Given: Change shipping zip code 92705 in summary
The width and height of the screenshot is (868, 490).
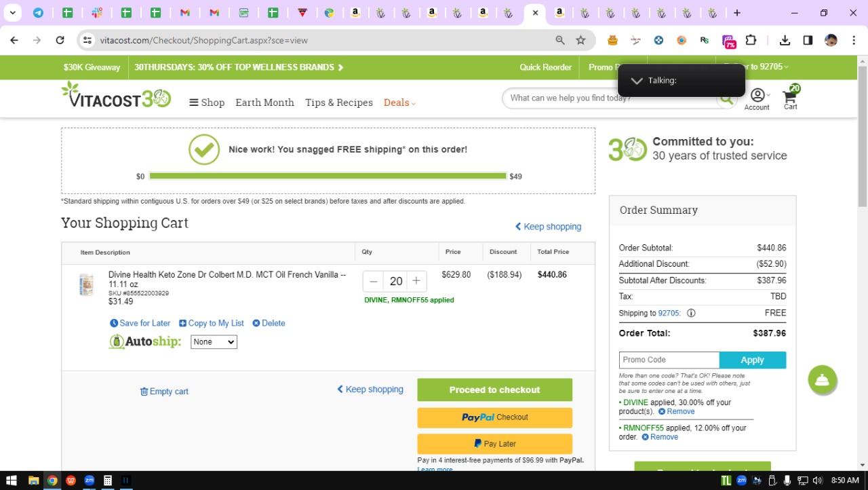Looking at the screenshot, I should coord(669,314).
